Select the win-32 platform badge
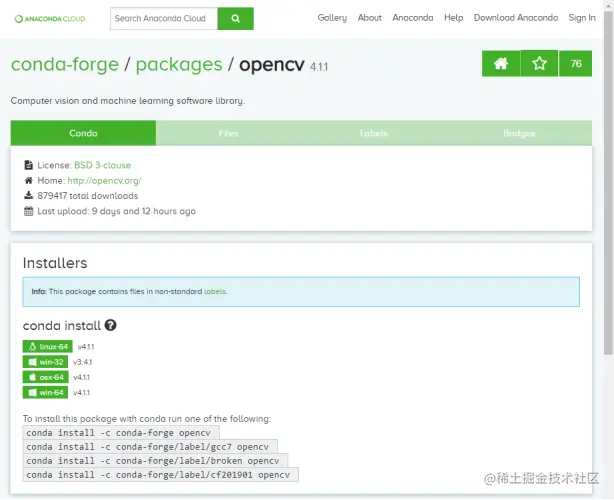Viewport: 614px width, 500px height. point(45,362)
